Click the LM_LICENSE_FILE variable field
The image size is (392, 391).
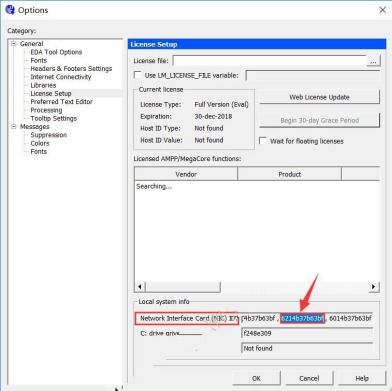pos(313,76)
